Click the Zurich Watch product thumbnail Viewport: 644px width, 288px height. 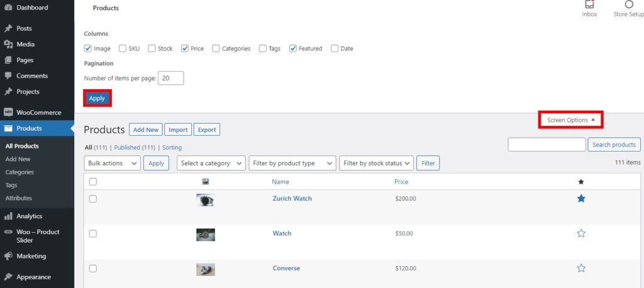pos(206,200)
